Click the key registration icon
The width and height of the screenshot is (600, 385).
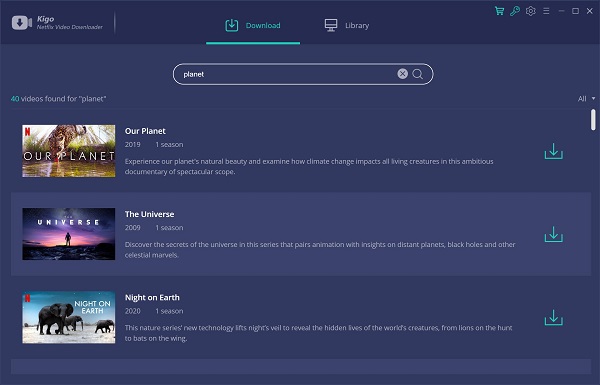515,11
